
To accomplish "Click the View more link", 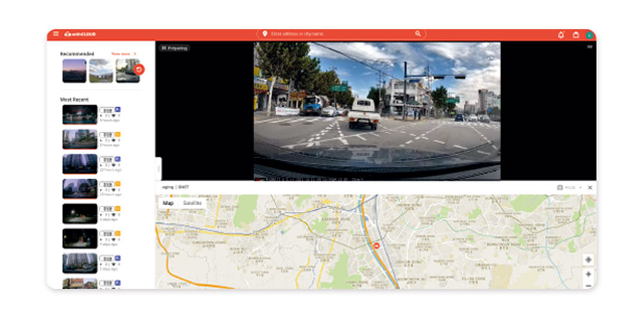I will [x=123, y=54].
